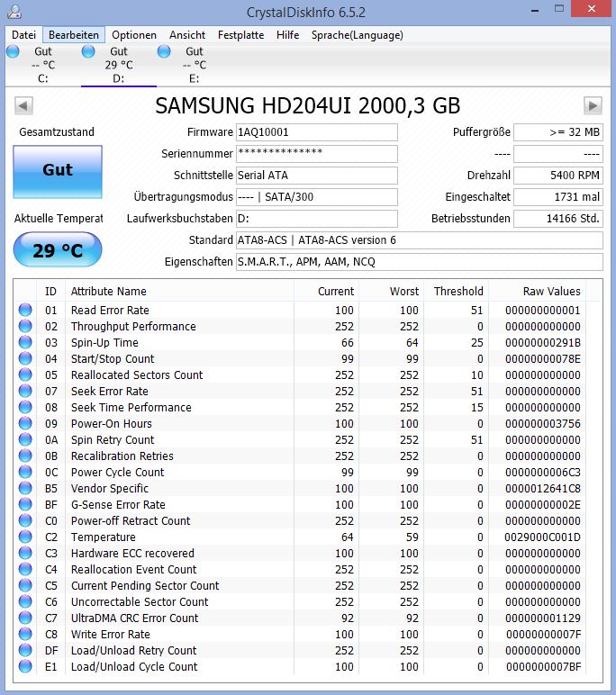Viewport: 616px width, 695px height.
Task: Click status orb of G-Sense Error Rate row
Action: coord(25,504)
